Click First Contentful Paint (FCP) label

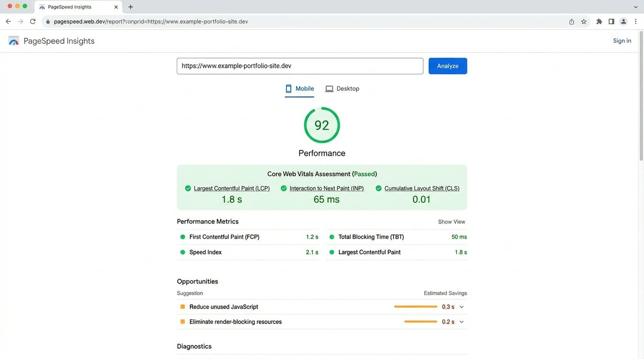pyautogui.click(x=224, y=237)
